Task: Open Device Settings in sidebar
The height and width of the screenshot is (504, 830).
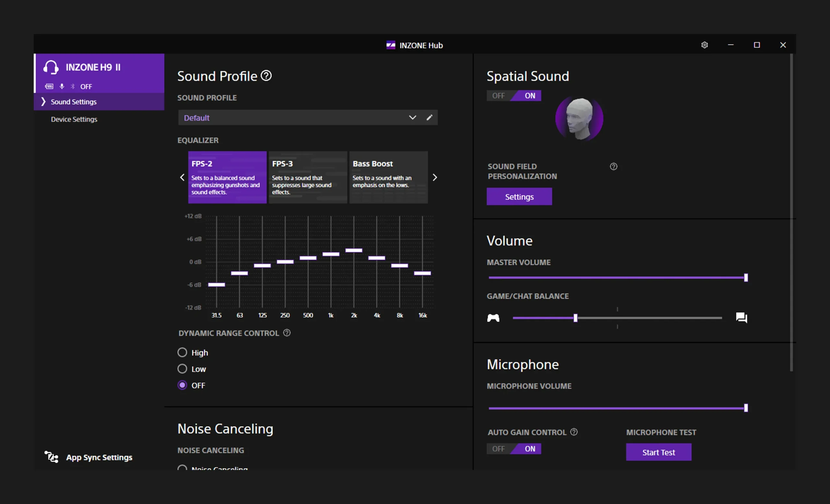Action: (x=74, y=119)
